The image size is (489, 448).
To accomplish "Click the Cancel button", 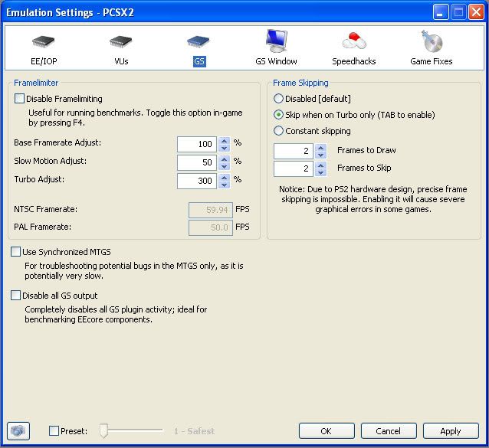I will click(389, 431).
